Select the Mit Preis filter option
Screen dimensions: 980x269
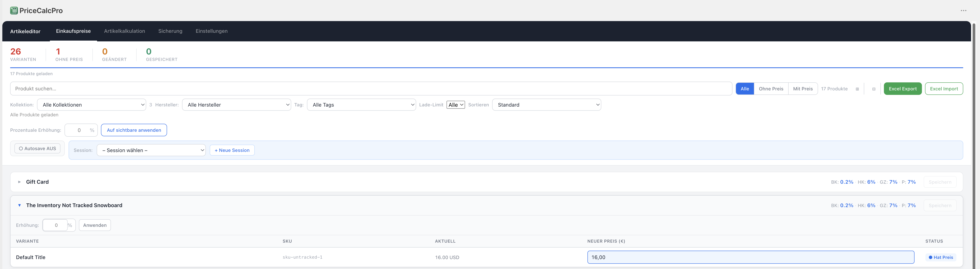click(x=803, y=89)
